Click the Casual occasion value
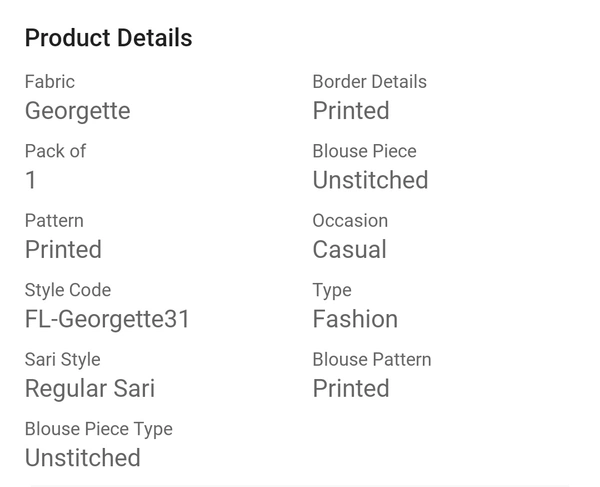 pyautogui.click(x=349, y=249)
